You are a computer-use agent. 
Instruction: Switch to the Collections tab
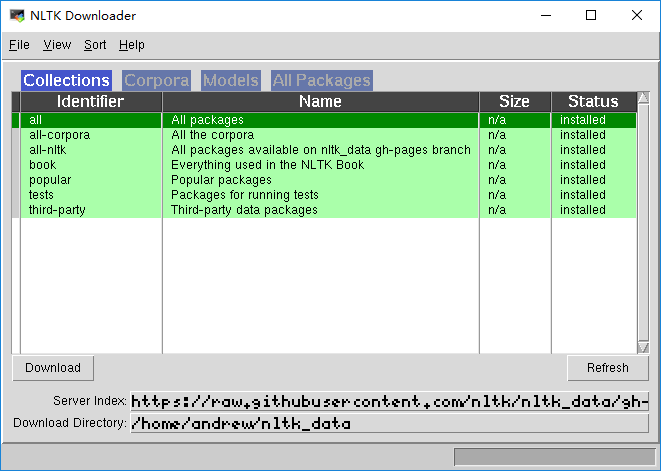(x=66, y=80)
